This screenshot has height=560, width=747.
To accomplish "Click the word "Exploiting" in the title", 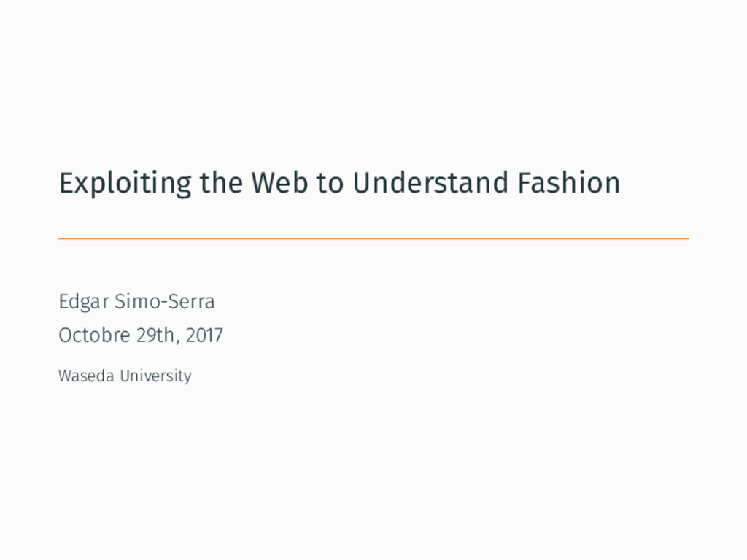I will 125,184.
